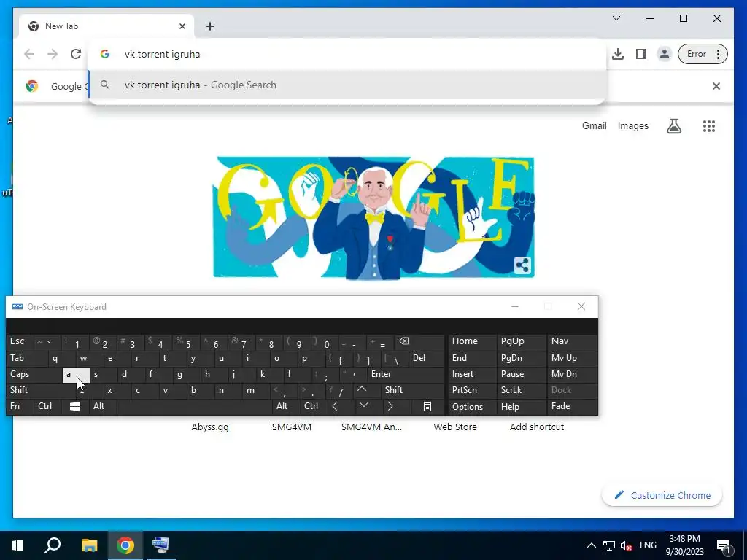Click Help key on On-Screen Keyboard
747x560 pixels.
[x=522, y=407]
